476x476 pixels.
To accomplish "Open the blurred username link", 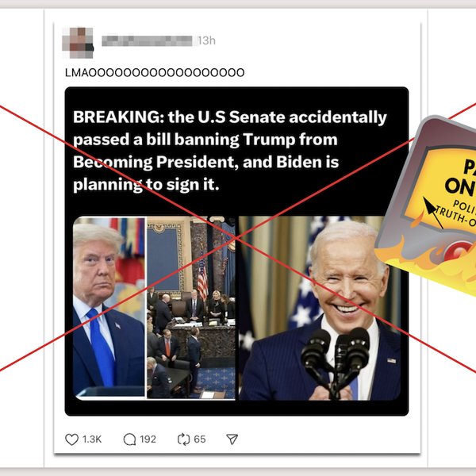I will point(147,40).
